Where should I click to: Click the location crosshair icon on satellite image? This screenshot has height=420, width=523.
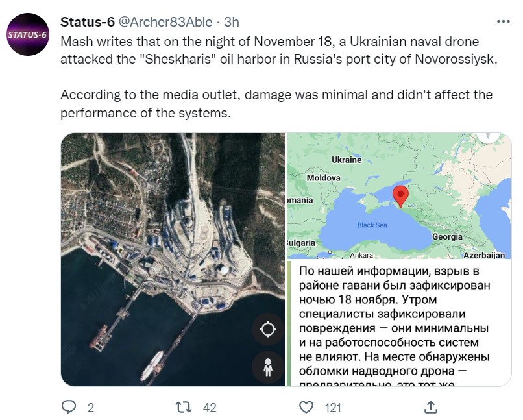pos(268,330)
